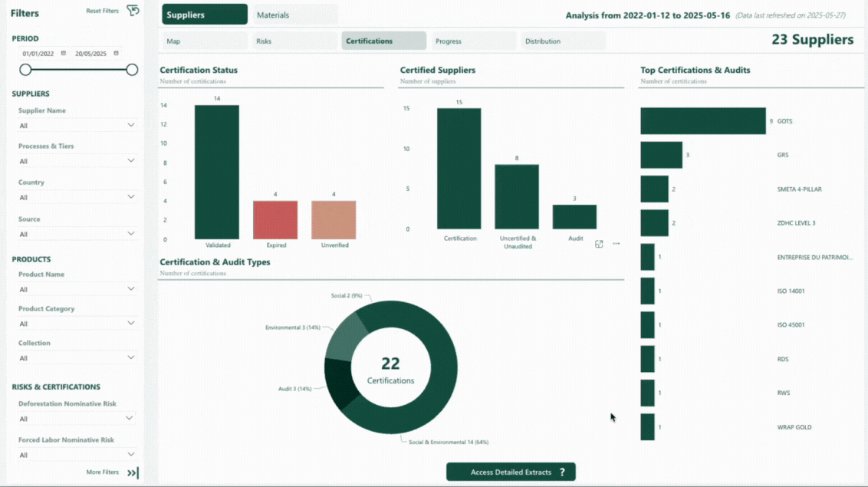This screenshot has width=868, height=487.
Task: Click the GOTS bar in Top Certifications
Action: point(702,121)
